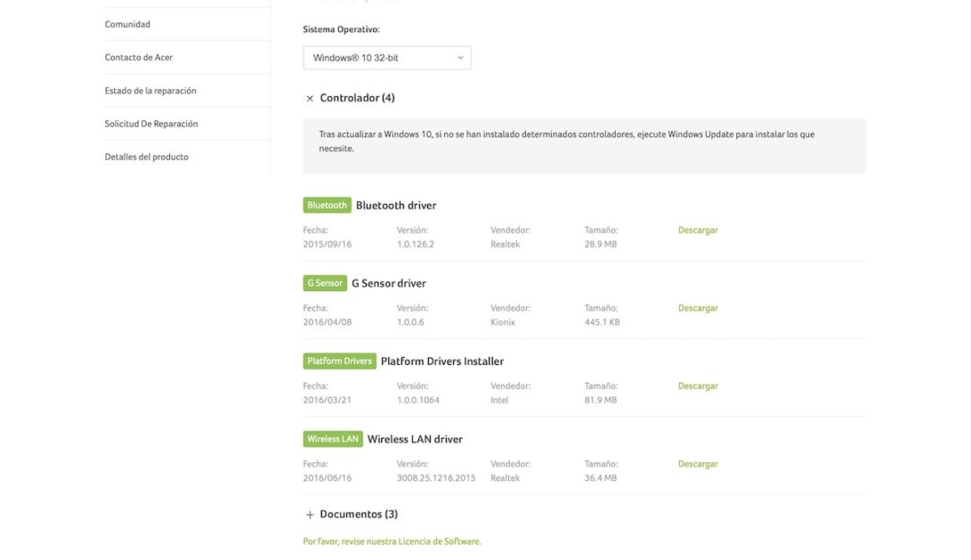Viewport: 971px width, 560px height.
Task: Click the Wireless LAN driver title
Action: (414, 440)
